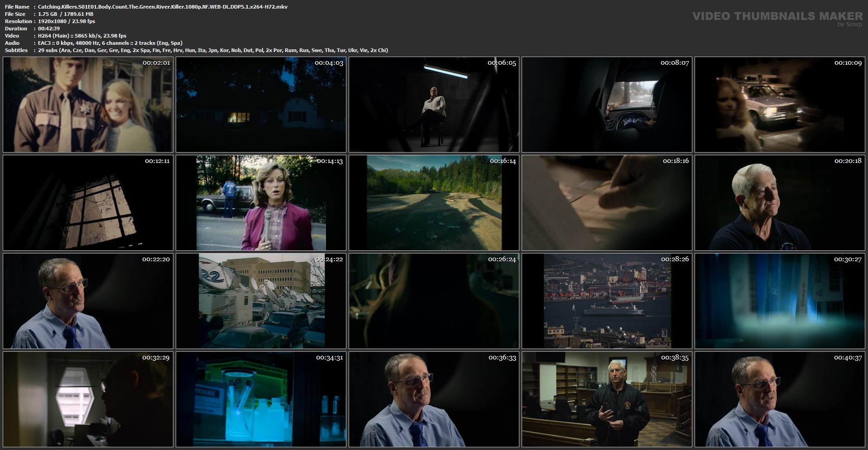Click the subtitles line listing 29 subs
868x450 pixels.
213,50
